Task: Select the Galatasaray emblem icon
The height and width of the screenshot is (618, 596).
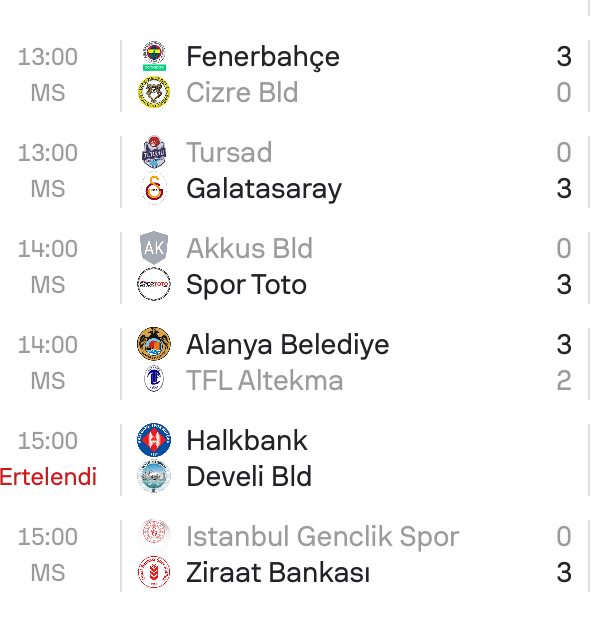Action: (x=154, y=188)
